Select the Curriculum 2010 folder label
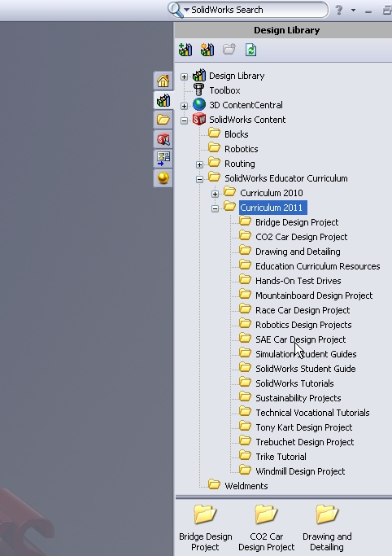 [272, 193]
